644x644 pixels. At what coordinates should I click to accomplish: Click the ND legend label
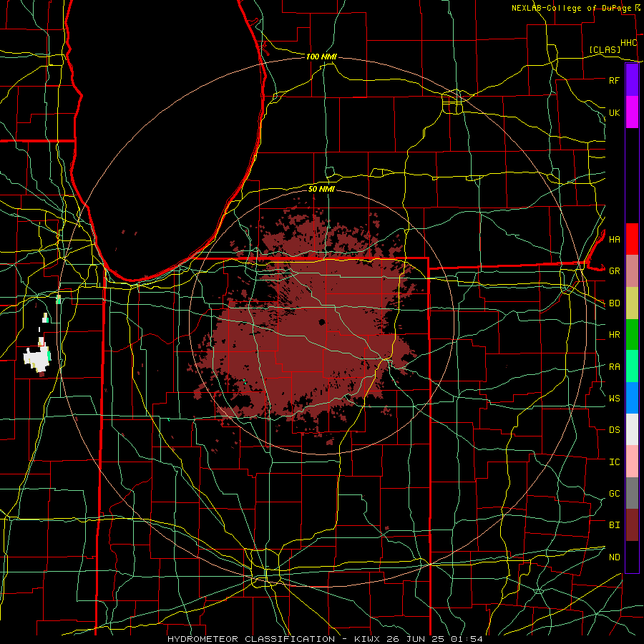coord(614,557)
